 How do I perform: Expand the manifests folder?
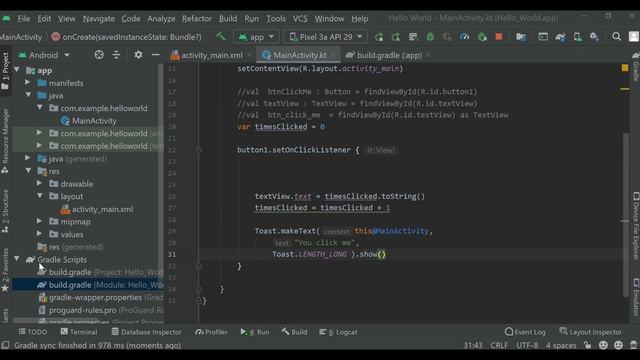(28, 82)
